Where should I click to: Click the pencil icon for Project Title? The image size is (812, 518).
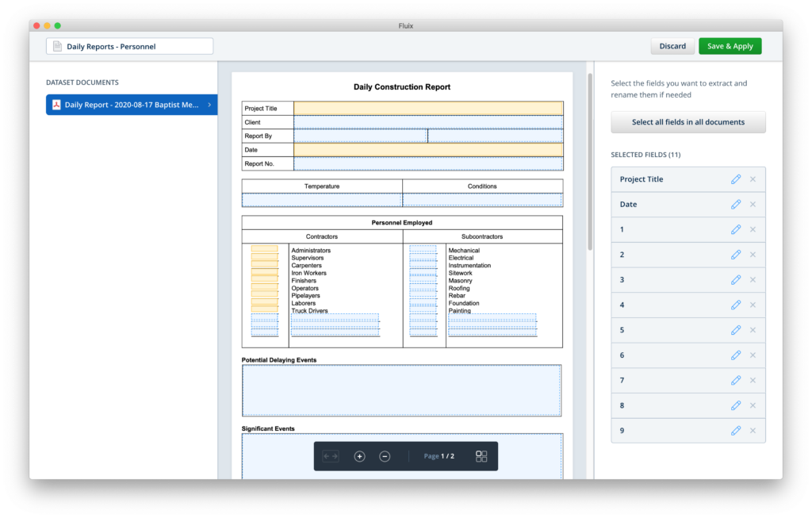735,179
